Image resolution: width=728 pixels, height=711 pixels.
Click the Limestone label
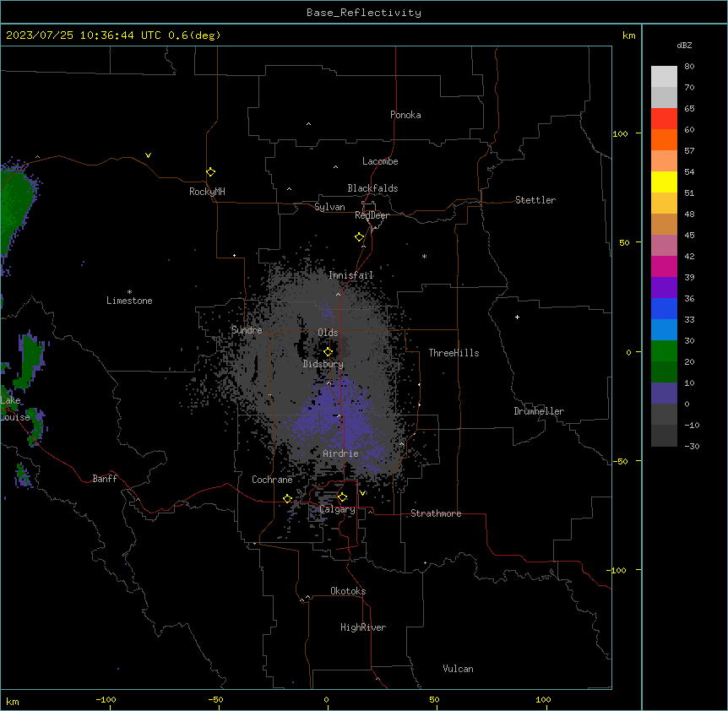129,301
